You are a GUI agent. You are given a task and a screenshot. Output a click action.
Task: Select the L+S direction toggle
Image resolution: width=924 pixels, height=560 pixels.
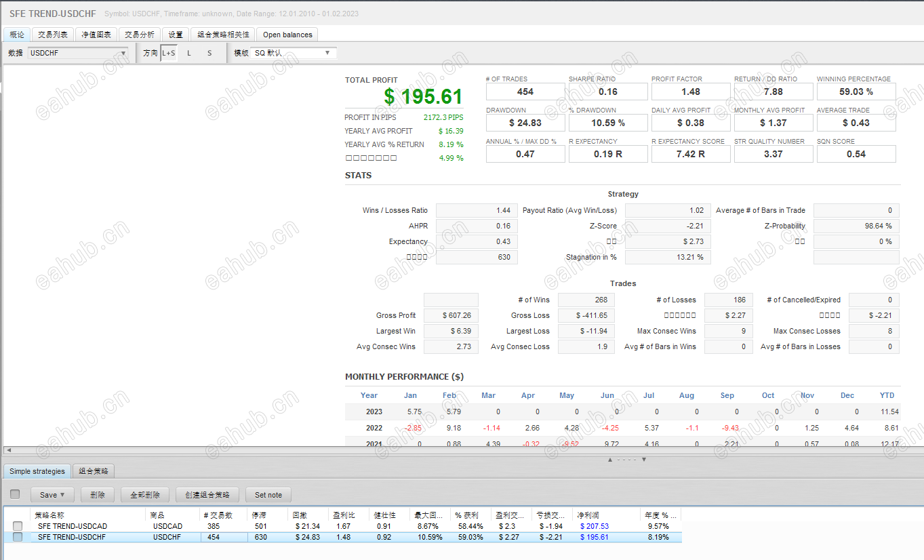pos(169,53)
